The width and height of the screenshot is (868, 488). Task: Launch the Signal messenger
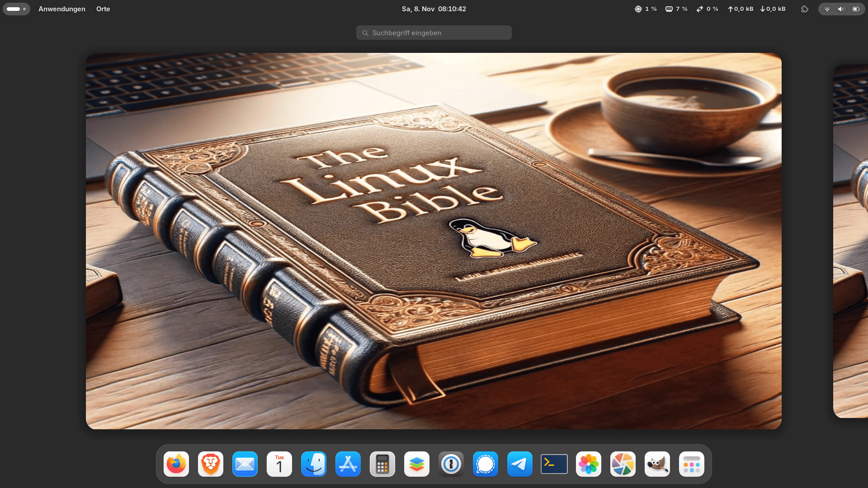(486, 464)
